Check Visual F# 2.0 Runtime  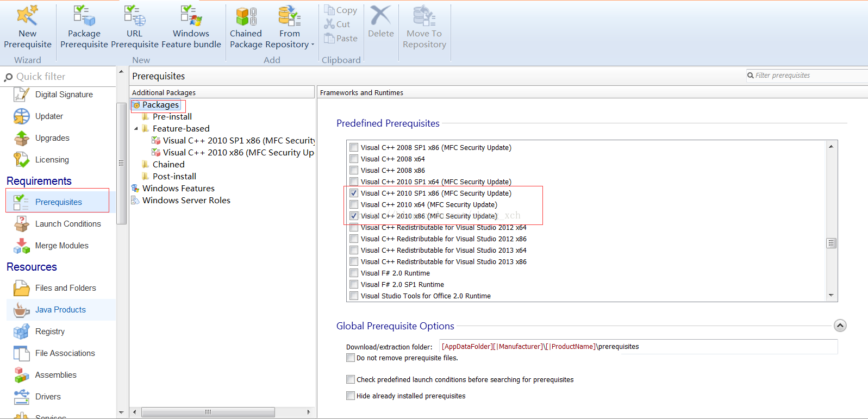[354, 273]
